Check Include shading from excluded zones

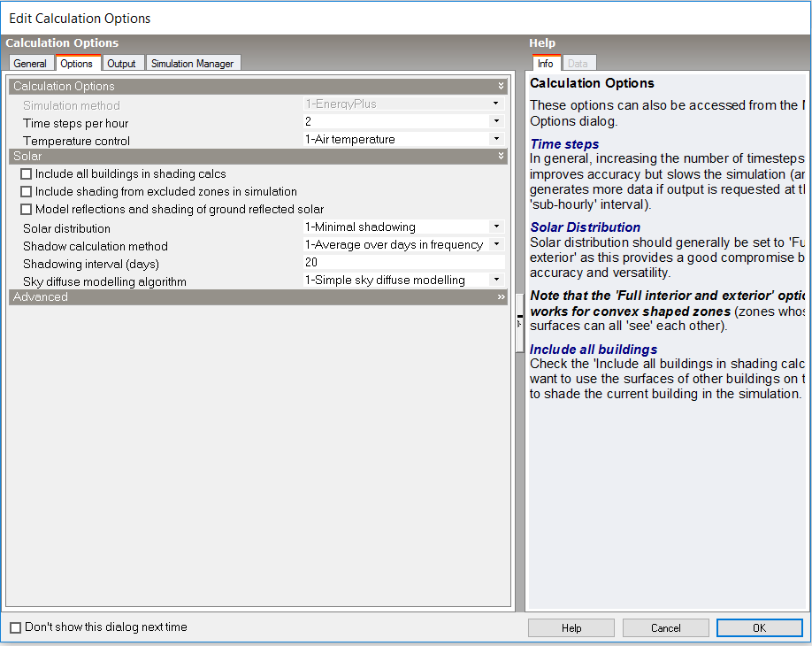[x=26, y=192]
